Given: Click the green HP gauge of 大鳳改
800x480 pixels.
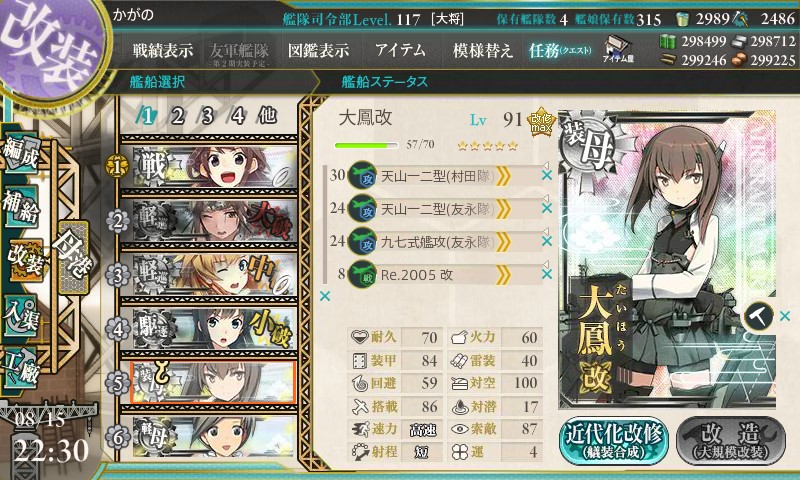Looking at the screenshot, I should (366, 145).
